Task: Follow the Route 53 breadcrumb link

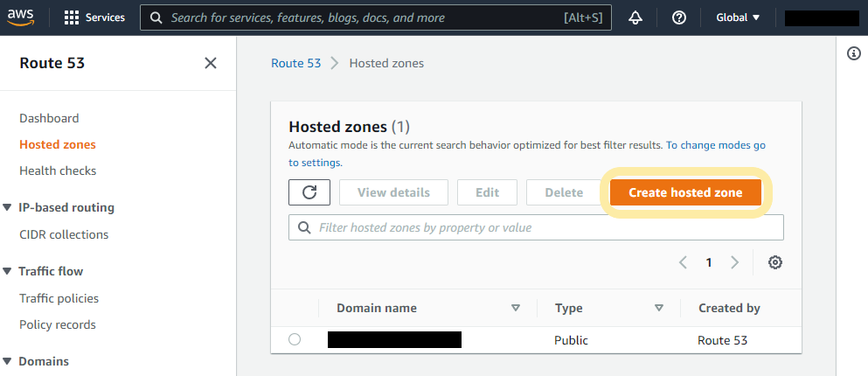Action: (x=295, y=63)
